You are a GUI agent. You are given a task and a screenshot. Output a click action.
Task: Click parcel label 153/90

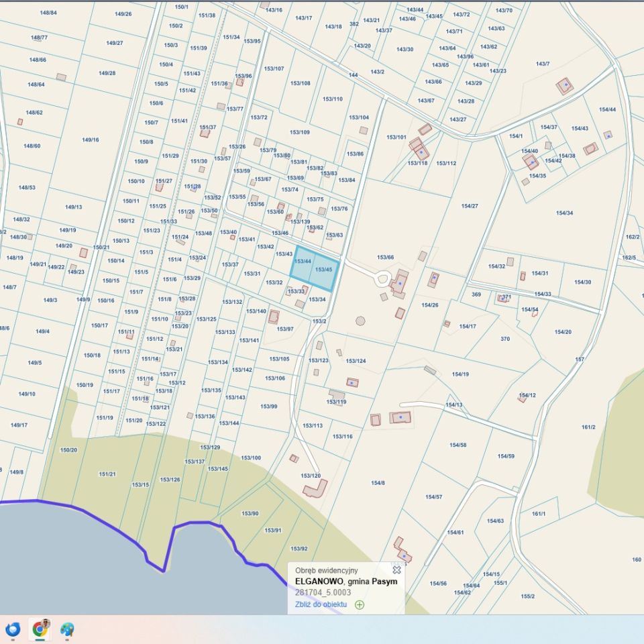pos(250,513)
